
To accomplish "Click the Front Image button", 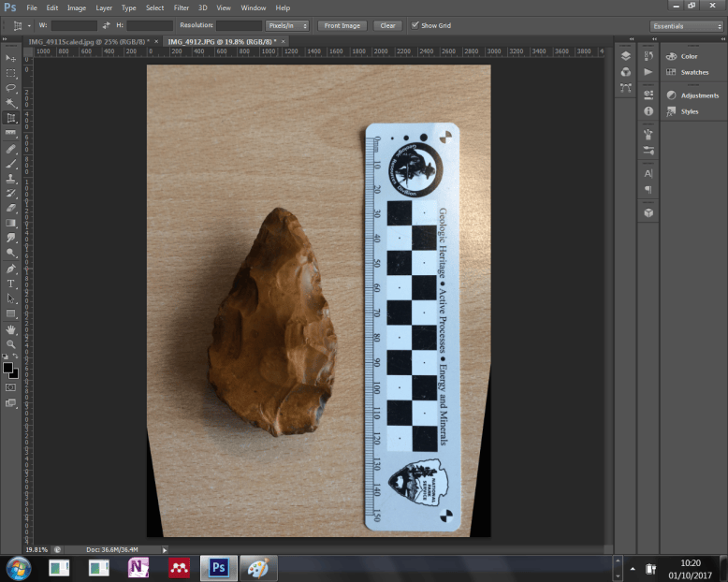I will coord(342,25).
